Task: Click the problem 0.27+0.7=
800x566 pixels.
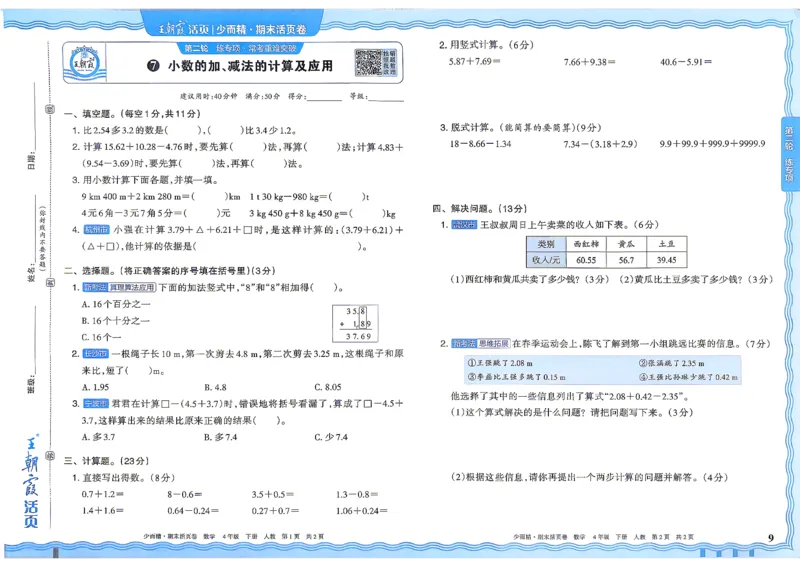Action: tap(276, 511)
